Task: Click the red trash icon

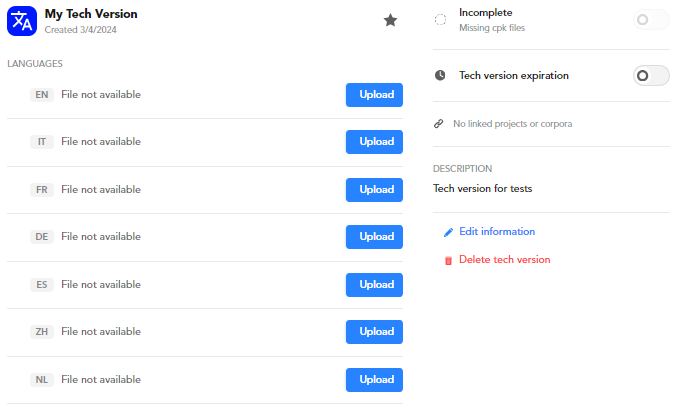Action: [448, 260]
